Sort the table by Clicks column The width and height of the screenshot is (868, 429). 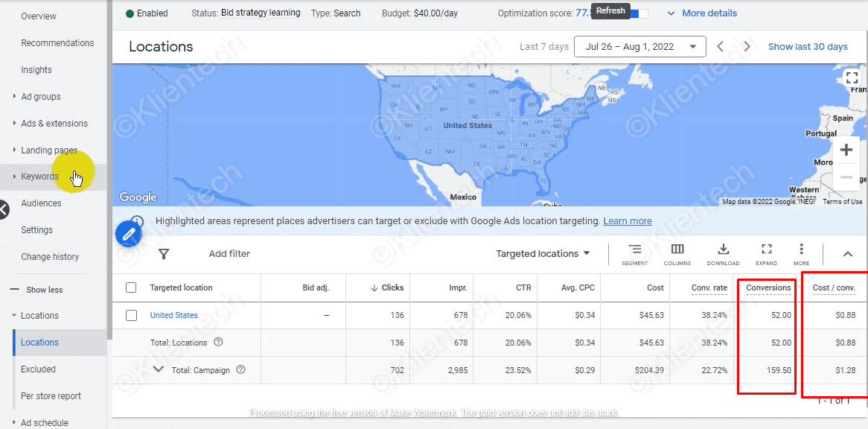pos(392,287)
